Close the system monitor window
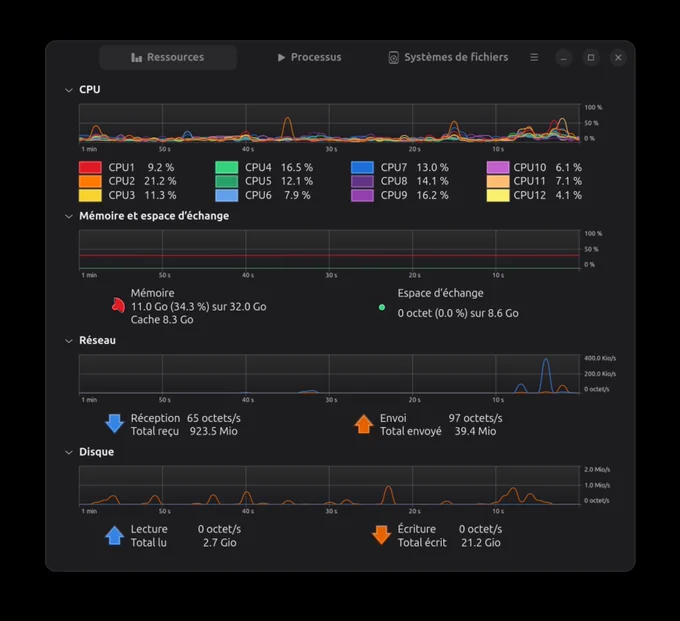The width and height of the screenshot is (680, 621). coord(618,58)
